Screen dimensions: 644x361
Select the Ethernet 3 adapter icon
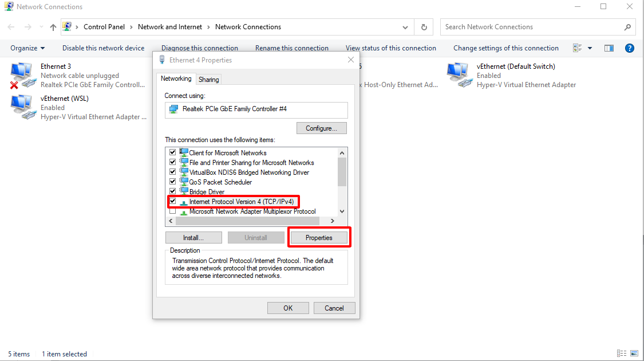[x=22, y=76]
